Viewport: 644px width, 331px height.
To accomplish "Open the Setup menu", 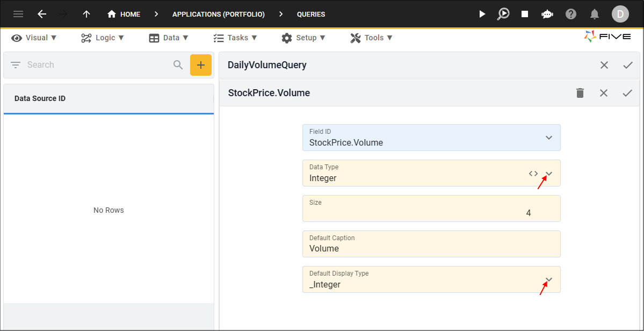I will (x=303, y=38).
